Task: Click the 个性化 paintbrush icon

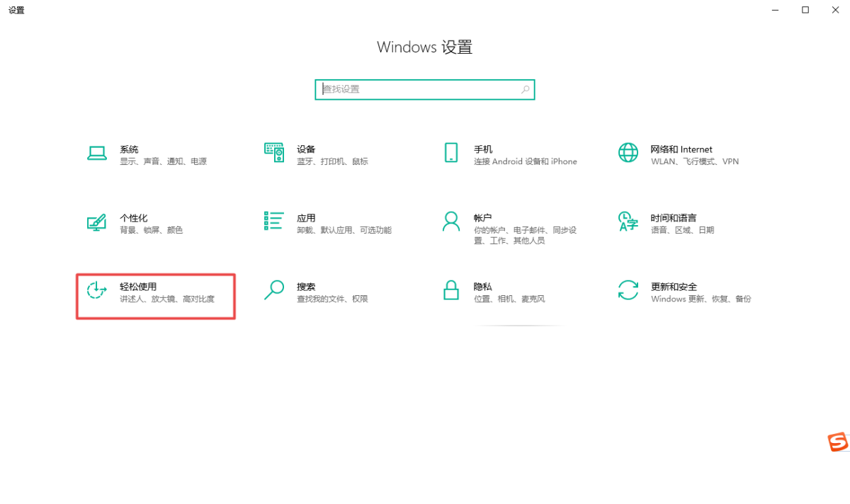Action: point(96,222)
